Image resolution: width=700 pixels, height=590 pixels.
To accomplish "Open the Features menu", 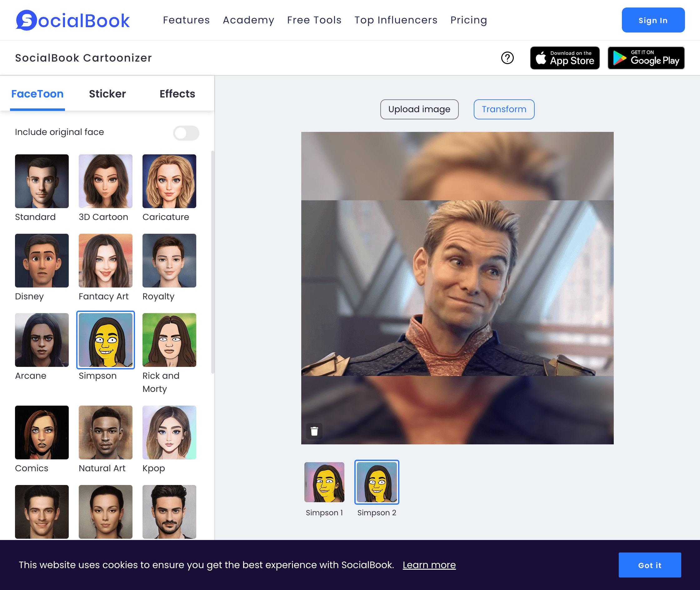I will point(186,20).
